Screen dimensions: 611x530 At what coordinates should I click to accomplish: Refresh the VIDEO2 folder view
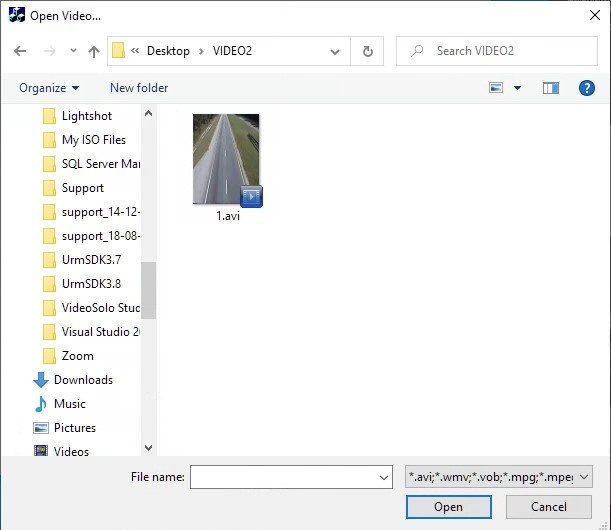(367, 51)
